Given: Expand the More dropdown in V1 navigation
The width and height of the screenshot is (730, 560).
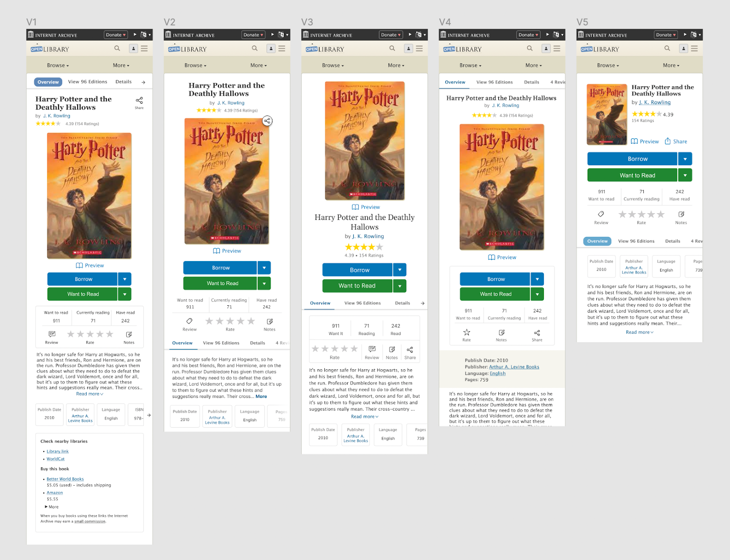Looking at the screenshot, I should click(121, 65).
